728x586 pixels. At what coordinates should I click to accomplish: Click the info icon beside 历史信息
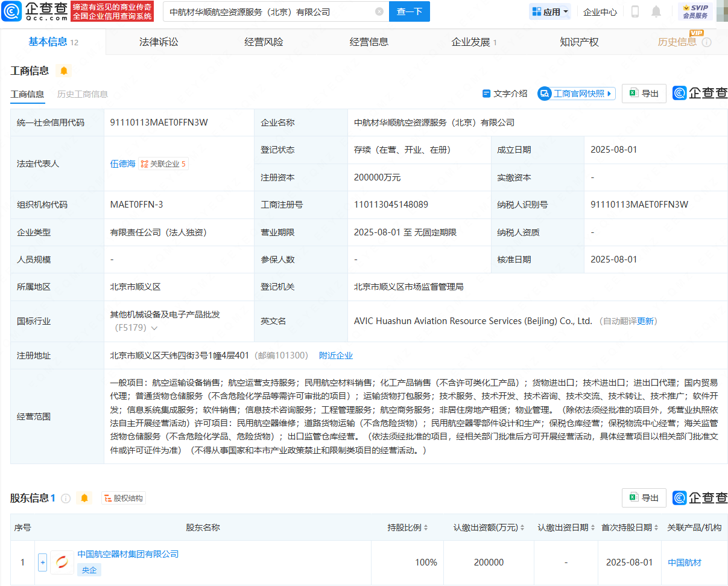[x=706, y=42]
